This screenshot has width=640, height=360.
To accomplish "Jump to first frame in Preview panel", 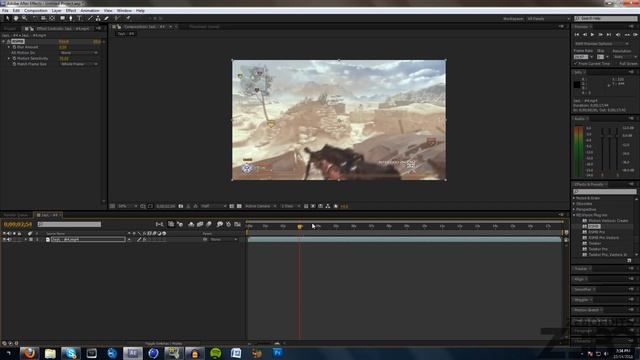I will click(577, 35).
